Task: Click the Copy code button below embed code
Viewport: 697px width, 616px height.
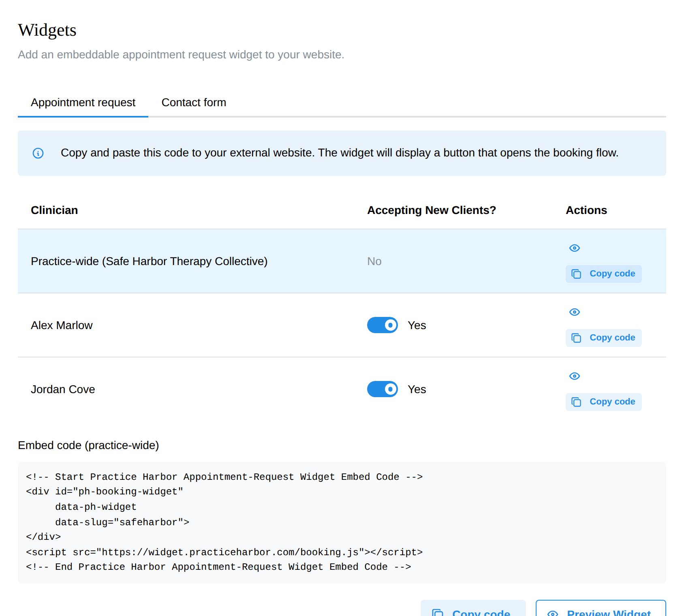Action: tap(473, 609)
